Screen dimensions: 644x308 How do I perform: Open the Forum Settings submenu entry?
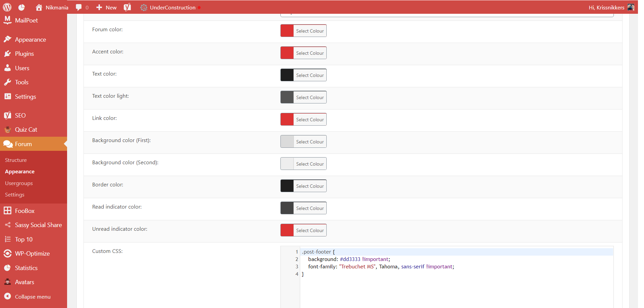(x=15, y=195)
